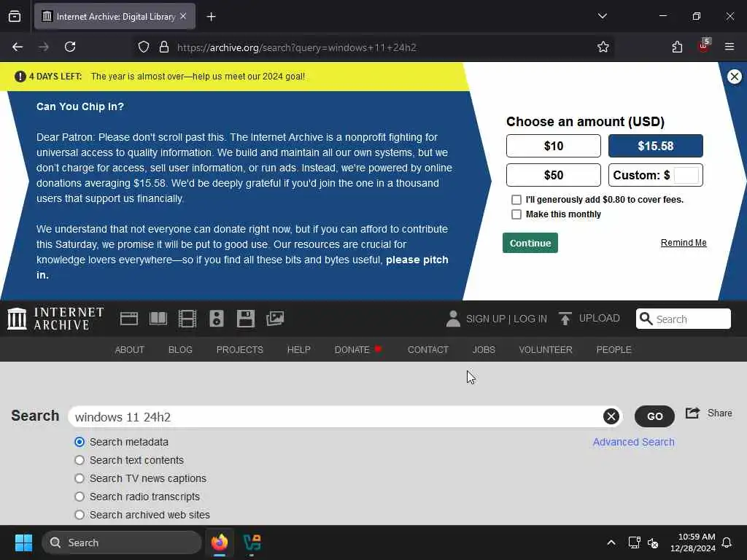Select Search archived web sites option

(80, 515)
